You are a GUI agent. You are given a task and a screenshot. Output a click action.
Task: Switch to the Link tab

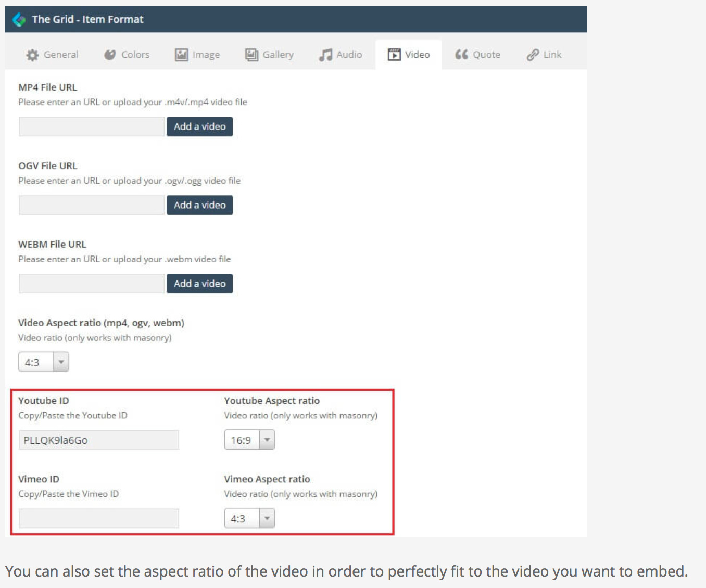click(544, 55)
